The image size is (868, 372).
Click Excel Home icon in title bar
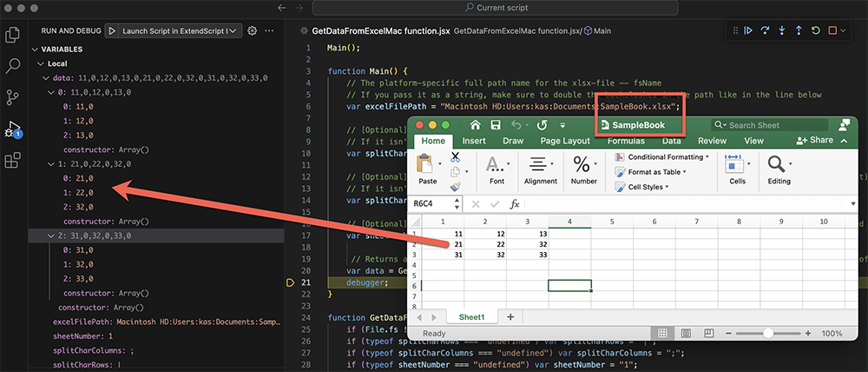[475, 125]
